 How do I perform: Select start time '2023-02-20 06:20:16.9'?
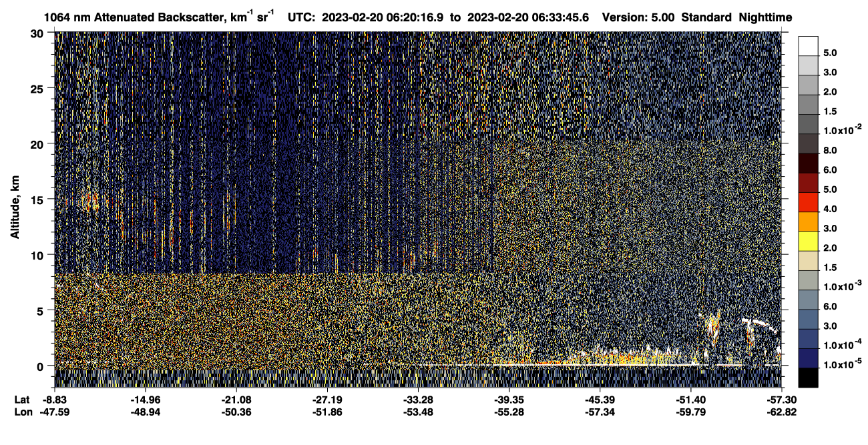383,18
